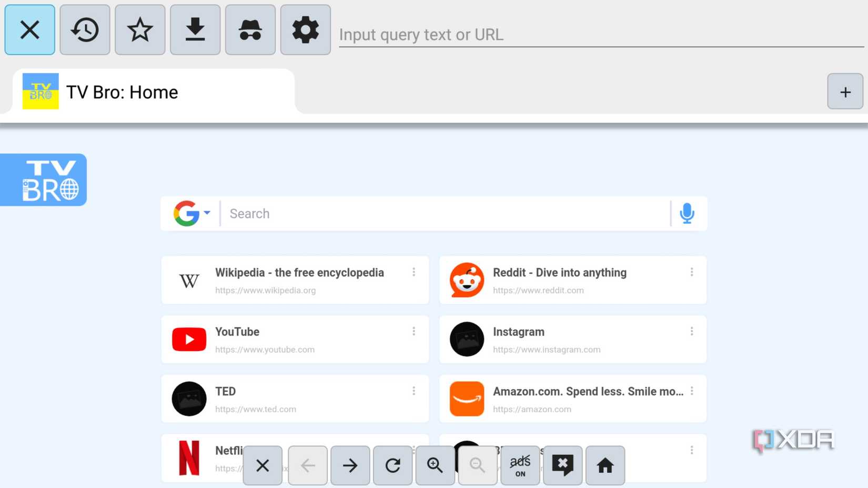Click the home page Search box
Viewport: 868px width, 488px height.
(445, 213)
